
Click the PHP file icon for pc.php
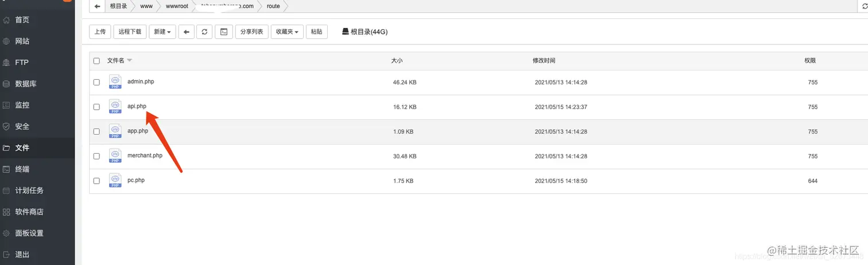[x=115, y=181]
